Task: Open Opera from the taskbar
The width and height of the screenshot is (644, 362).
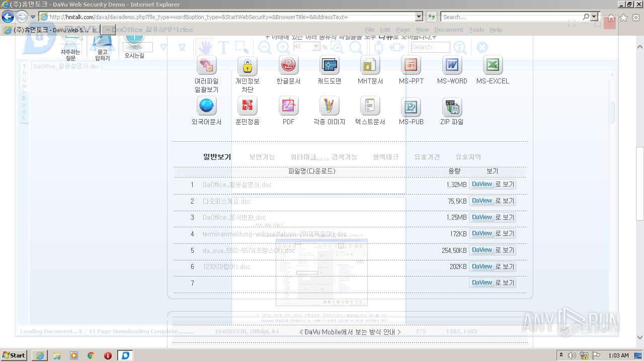Action: point(108,355)
